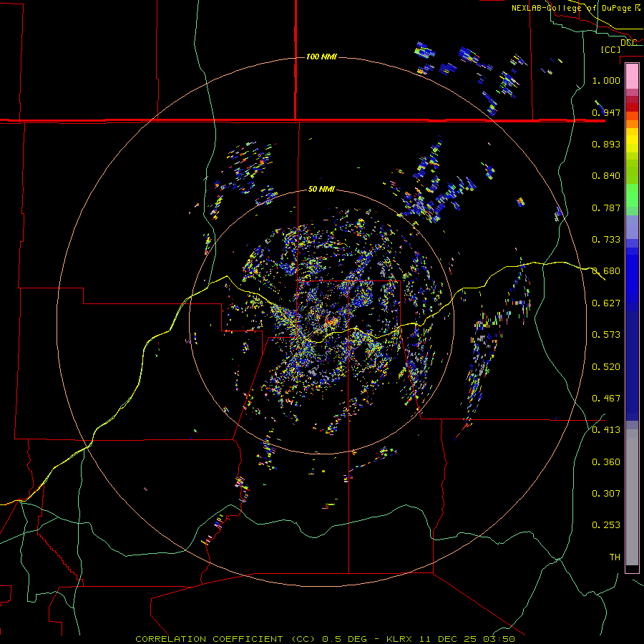Click the 50 NMI range ring label

[321, 189]
